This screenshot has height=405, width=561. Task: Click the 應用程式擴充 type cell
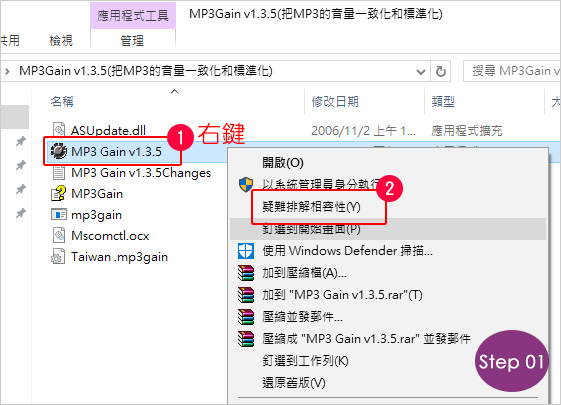pos(467,131)
